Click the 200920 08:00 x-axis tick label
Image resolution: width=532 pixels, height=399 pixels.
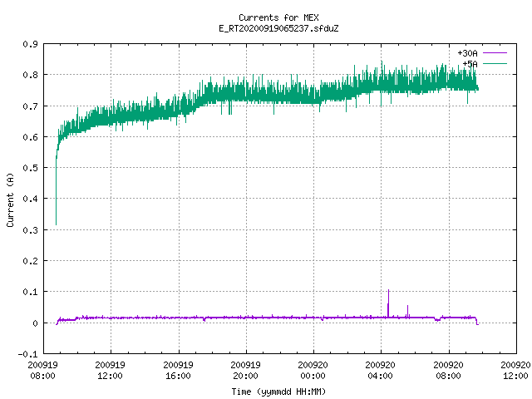click(x=448, y=370)
